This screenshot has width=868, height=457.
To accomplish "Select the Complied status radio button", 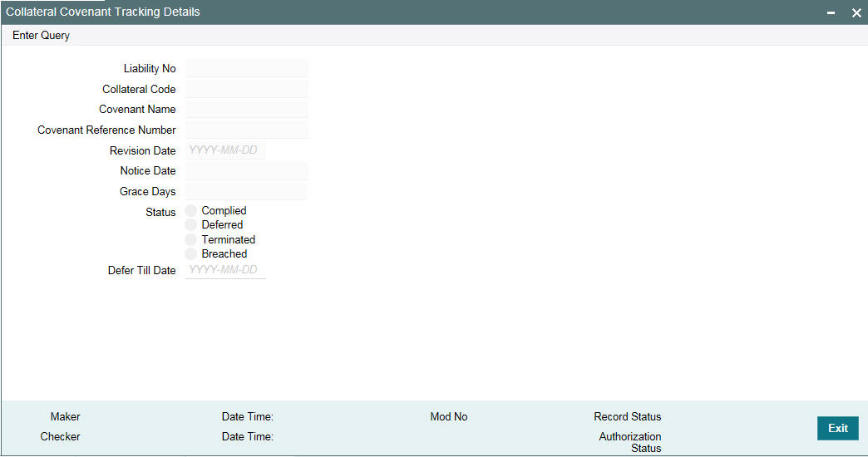I will click(x=191, y=211).
